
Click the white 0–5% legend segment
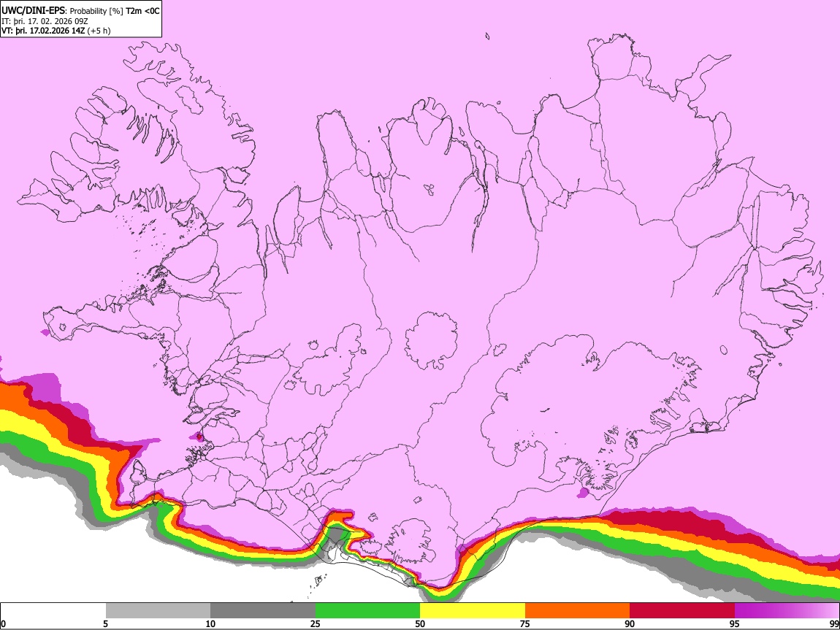pyautogui.click(x=53, y=611)
